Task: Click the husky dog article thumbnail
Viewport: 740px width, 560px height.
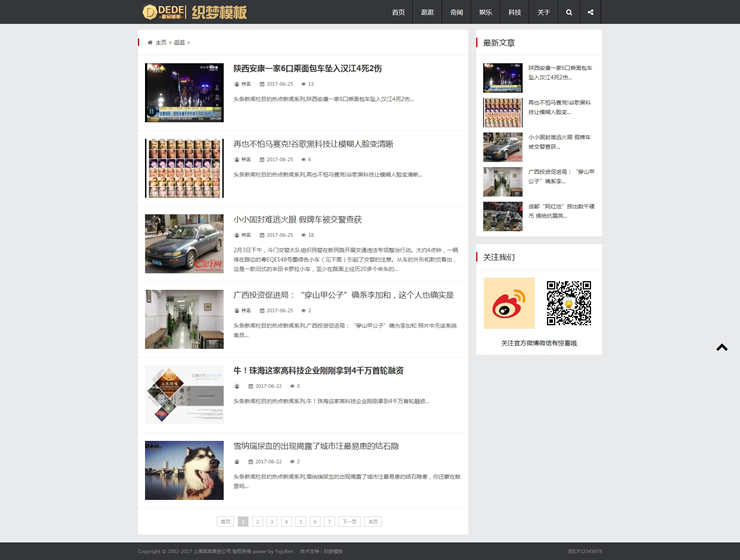Action: [184, 470]
